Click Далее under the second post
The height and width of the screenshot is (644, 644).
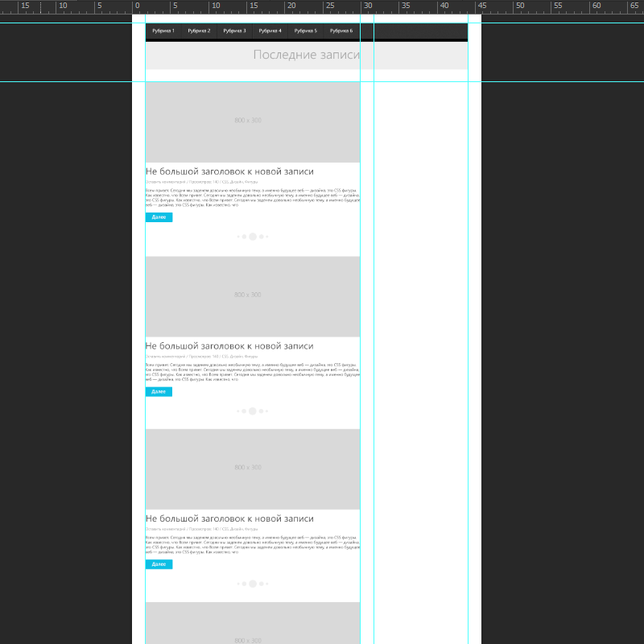pyautogui.click(x=159, y=392)
